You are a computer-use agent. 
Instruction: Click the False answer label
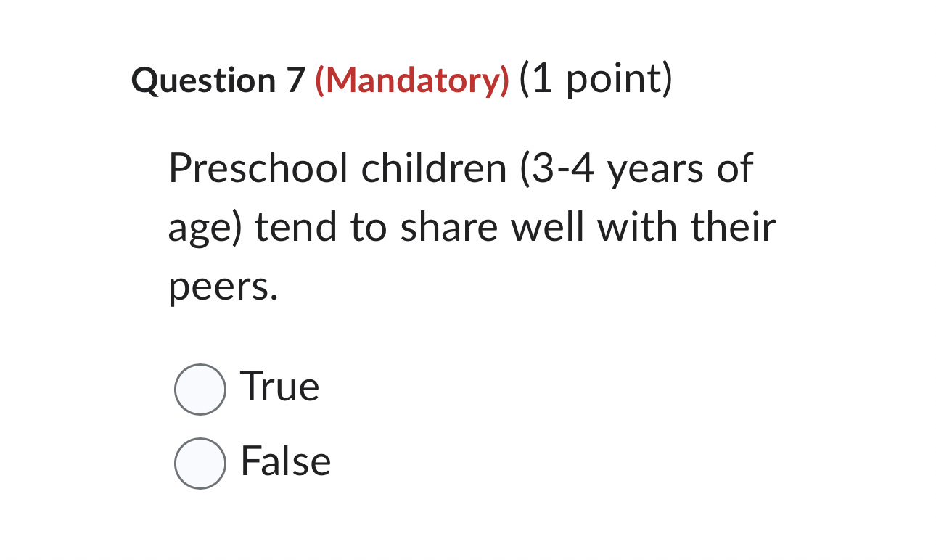point(285,462)
